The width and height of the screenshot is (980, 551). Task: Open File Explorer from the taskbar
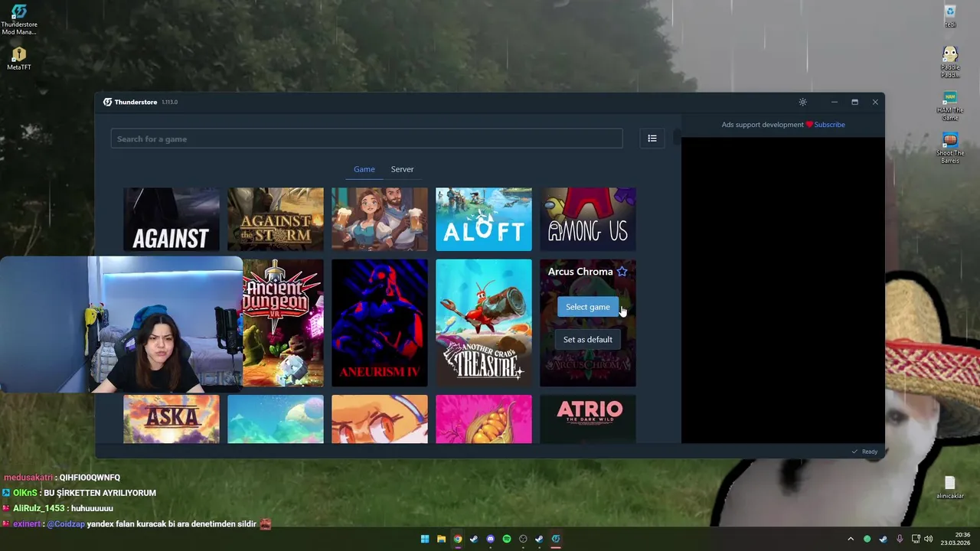pos(441,539)
